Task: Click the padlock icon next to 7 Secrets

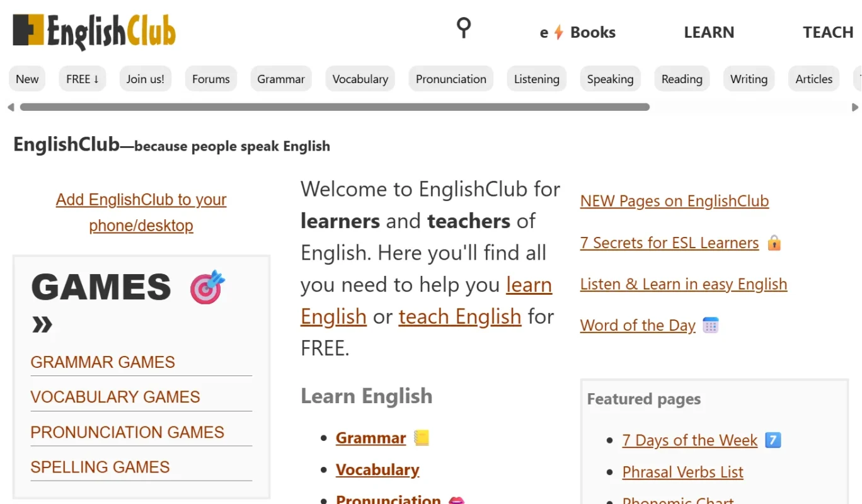Action: pyautogui.click(x=774, y=242)
